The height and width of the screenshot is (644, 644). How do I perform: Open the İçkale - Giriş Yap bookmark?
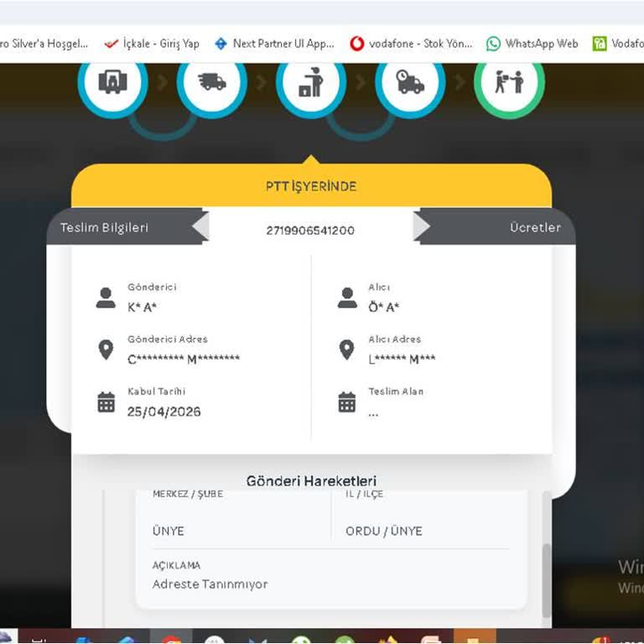(152, 44)
